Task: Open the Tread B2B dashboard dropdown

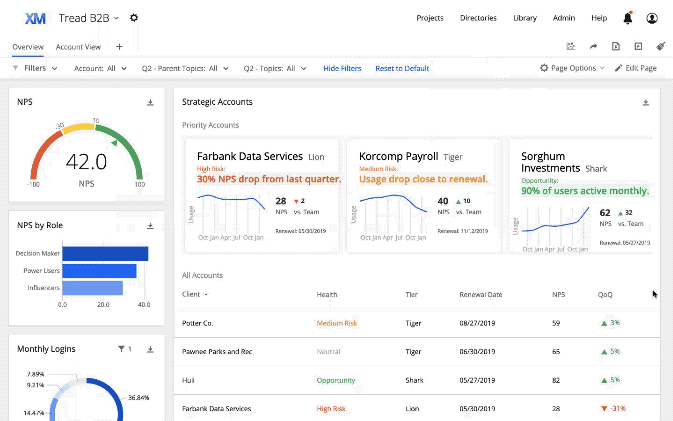Action: tap(88, 18)
